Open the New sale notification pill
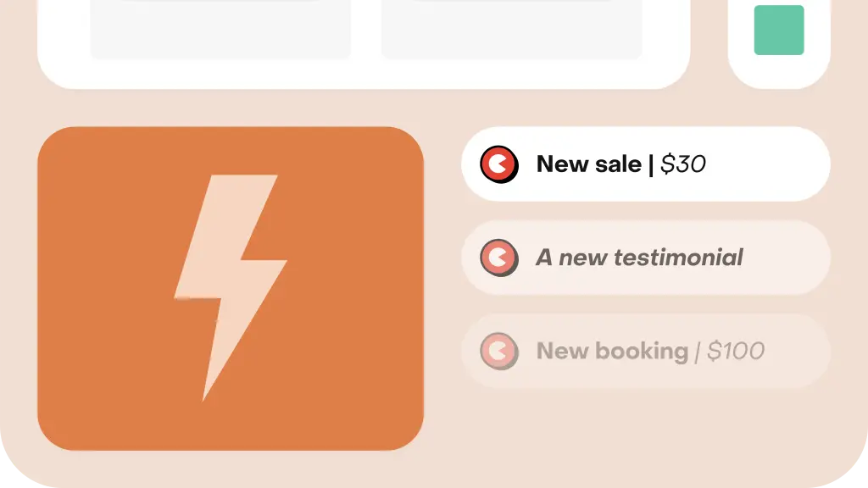 click(x=645, y=164)
